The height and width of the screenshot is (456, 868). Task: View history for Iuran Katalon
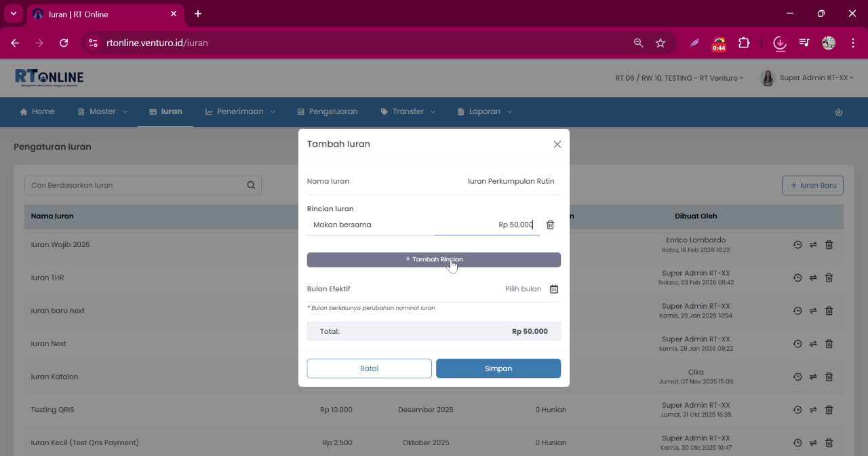click(x=797, y=377)
